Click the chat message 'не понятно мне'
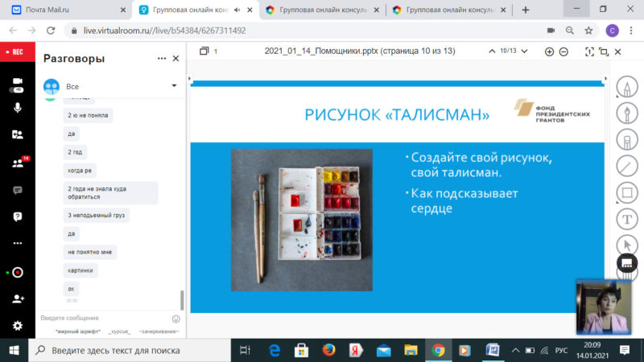Viewport: 644px width, 362px height. 89,252
